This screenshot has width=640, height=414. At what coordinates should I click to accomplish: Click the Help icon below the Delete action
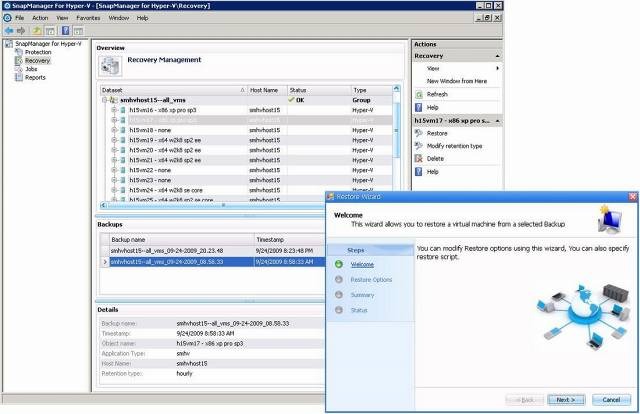pos(419,172)
